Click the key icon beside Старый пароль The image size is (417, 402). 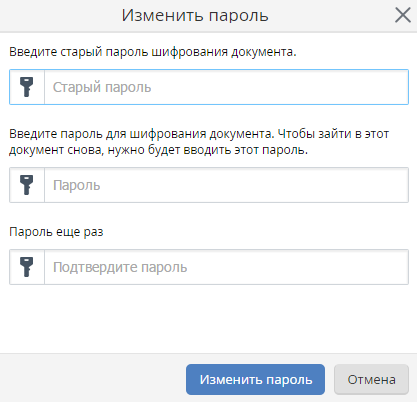coord(27,87)
